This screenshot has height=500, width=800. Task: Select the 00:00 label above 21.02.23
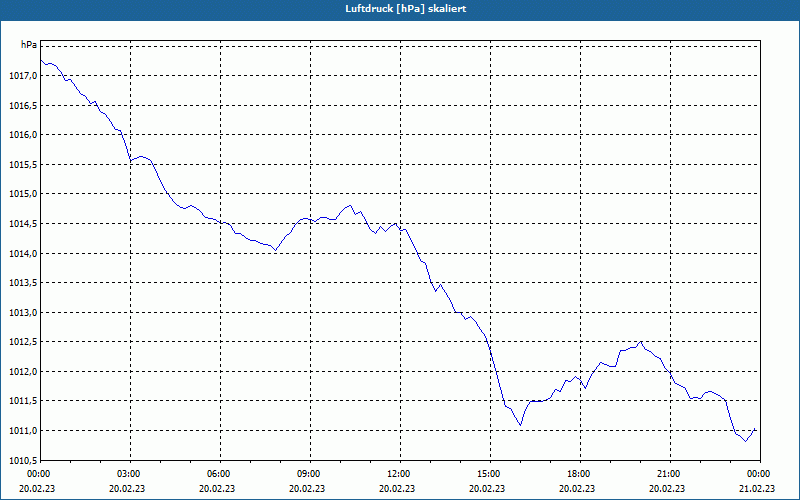pyautogui.click(x=757, y=474)
